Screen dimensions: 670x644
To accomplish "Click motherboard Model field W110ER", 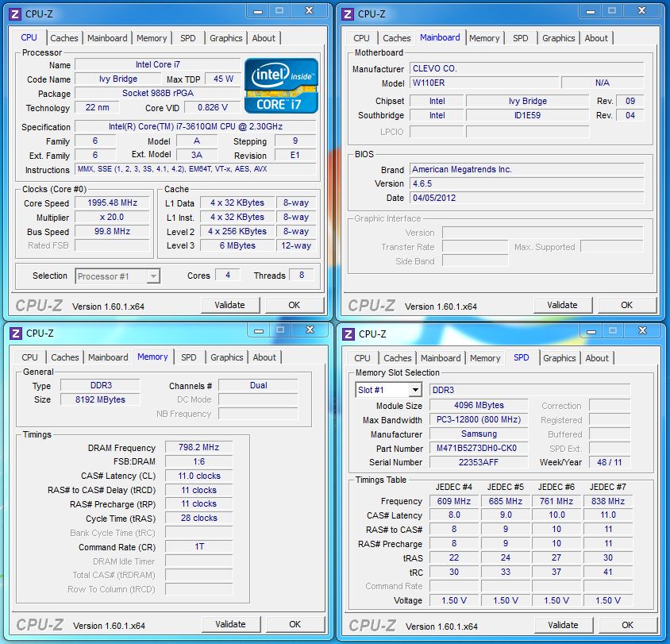I will coord(484,83).
